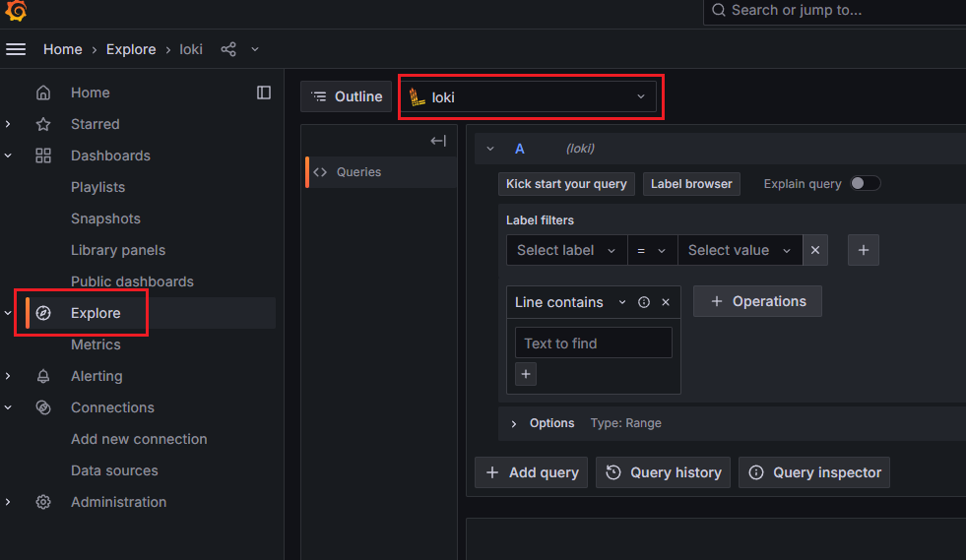This screenshot has width=966, height=560.
Task: Expand the Starred section chevron
Action: [8, 124]
